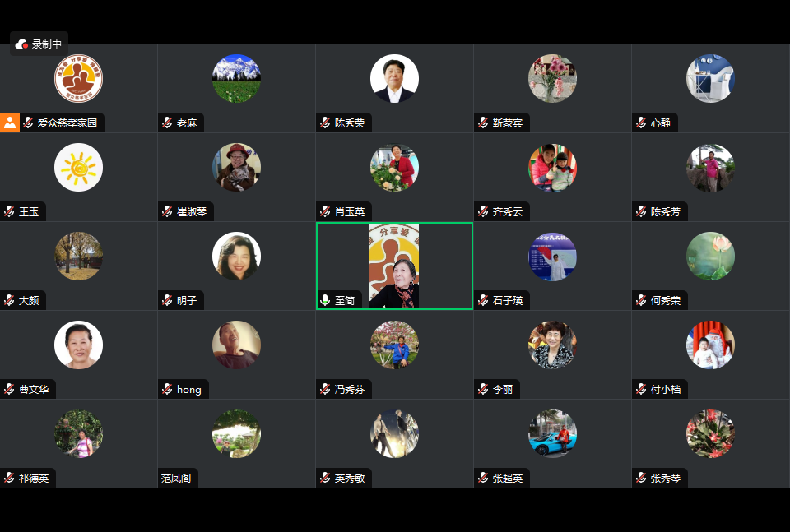
Task: Click the 明子 name label
Action: 187,300
